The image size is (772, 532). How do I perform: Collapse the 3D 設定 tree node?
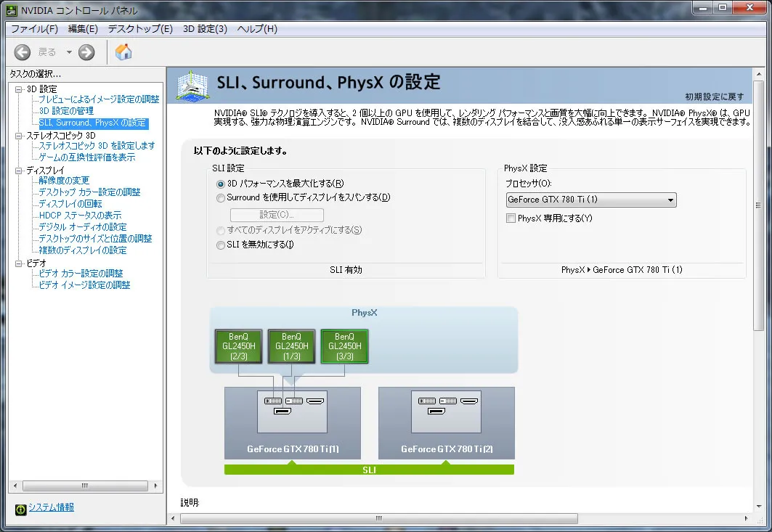19,89
